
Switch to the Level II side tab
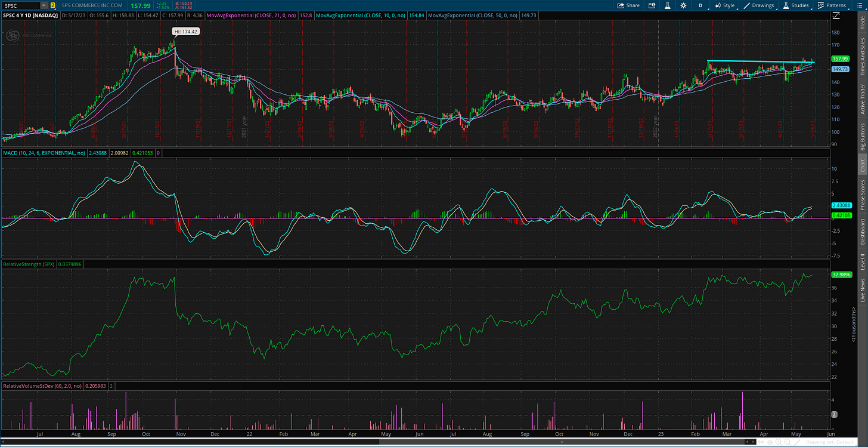click(x=862, y=262)
